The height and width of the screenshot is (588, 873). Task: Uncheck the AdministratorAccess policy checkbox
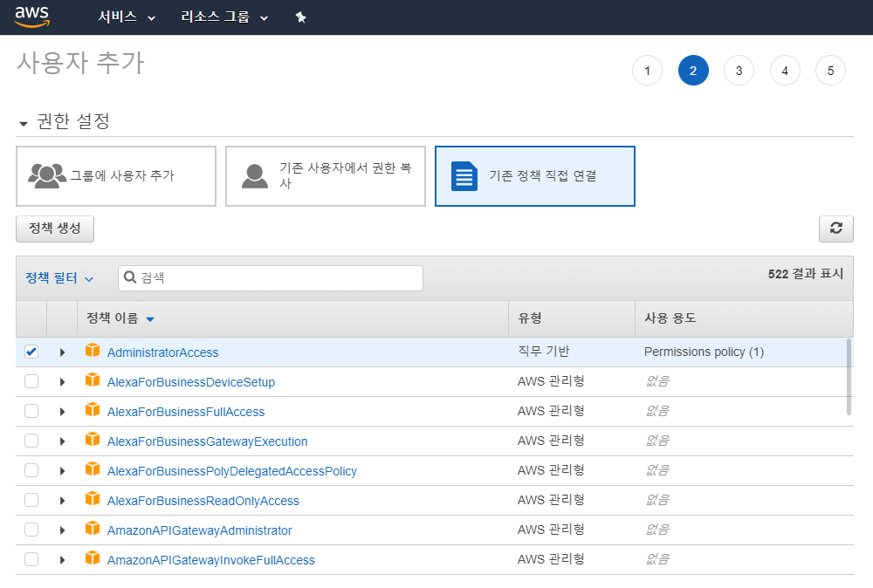pos(31,352)
